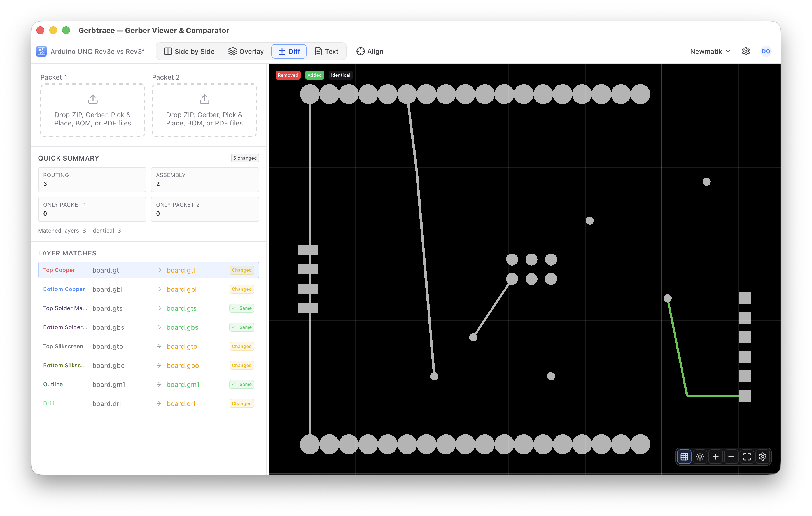
Task: Click the Packet 2 upload drop zone
Action: click(204, 110)
